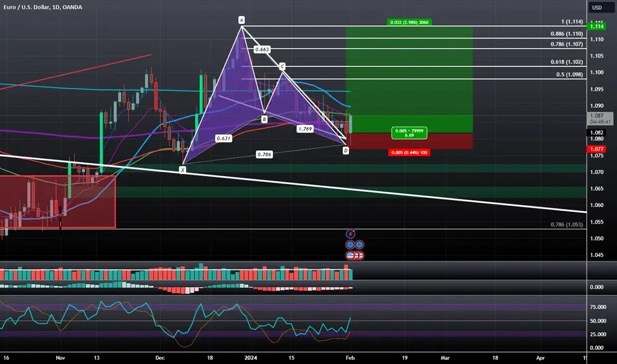Select the red stop-loss zone of position
Image resolution: width=617 pixels, height=364 pixels.
[409, 141]
